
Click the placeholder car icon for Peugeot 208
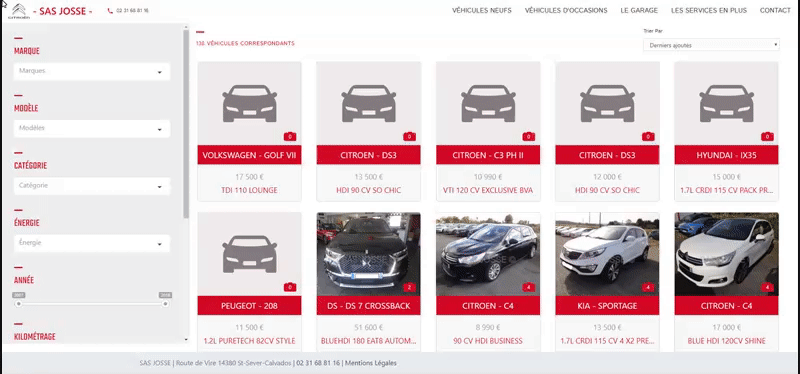click(249, 254)
